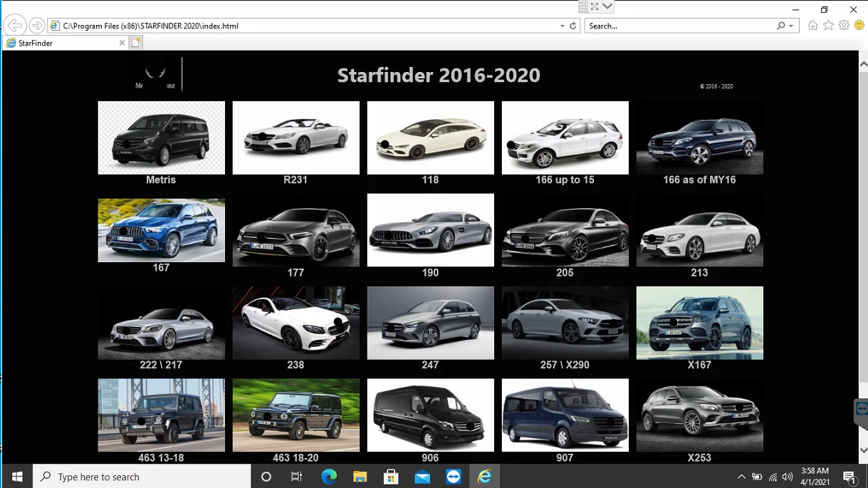868x488 pixels.
Task: Open the Favorites star icon
Action: tap(828, 26)
